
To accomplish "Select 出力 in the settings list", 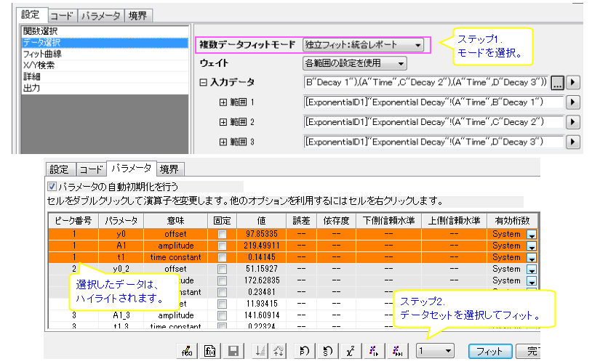I will (x=105, y=88).
